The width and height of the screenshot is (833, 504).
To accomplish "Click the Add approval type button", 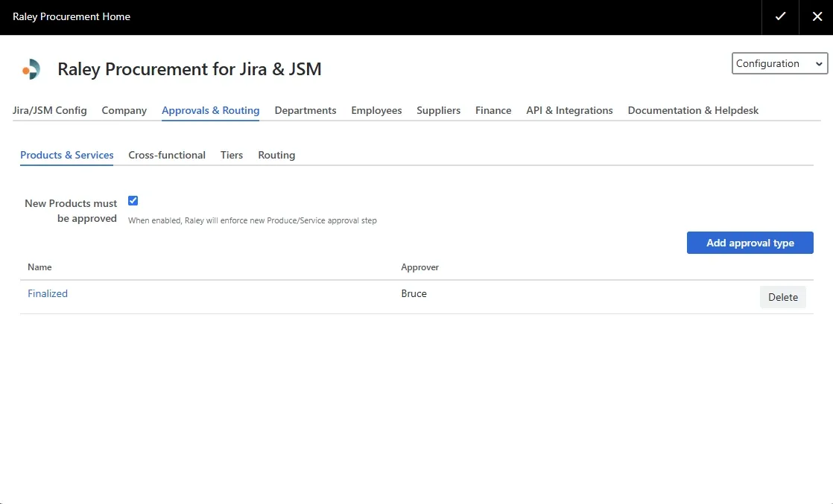I will click(x=750, y=243).
